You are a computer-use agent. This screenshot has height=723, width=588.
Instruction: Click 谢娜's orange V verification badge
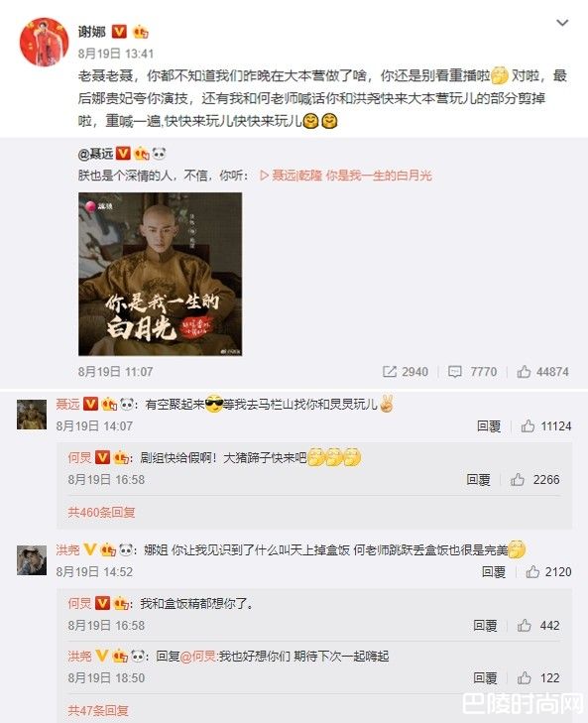pos(119,32)
